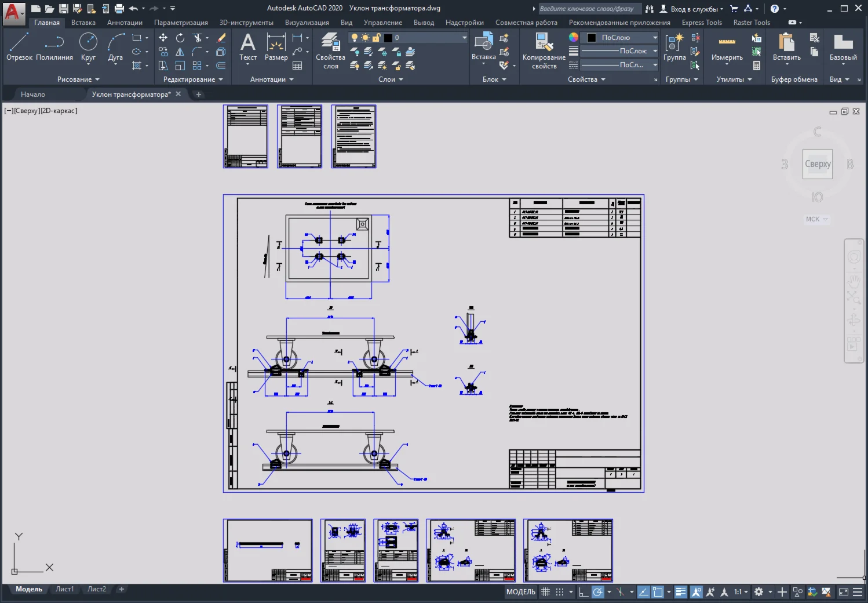Toggle polar tracking in status bar

click(x=598, y=592)
